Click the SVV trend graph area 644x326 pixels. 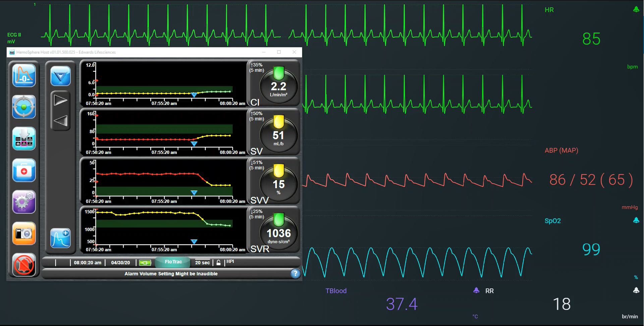click(164, 179)
